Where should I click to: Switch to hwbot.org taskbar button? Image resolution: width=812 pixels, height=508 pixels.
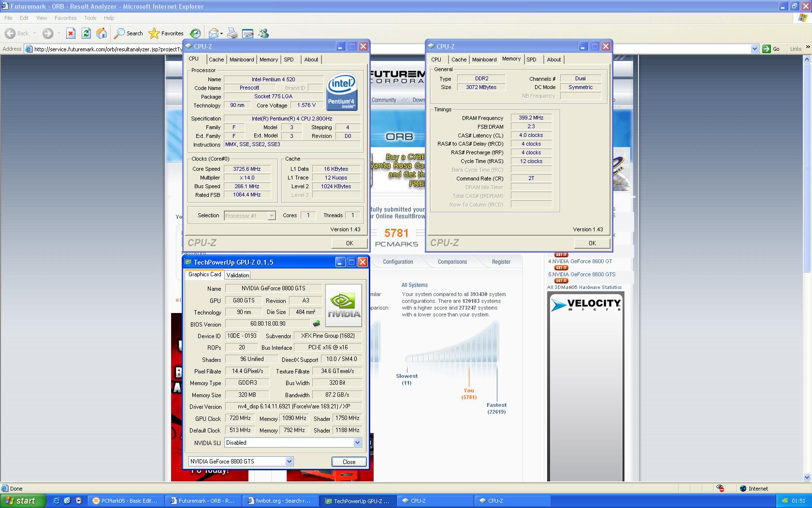coord(280,501)
